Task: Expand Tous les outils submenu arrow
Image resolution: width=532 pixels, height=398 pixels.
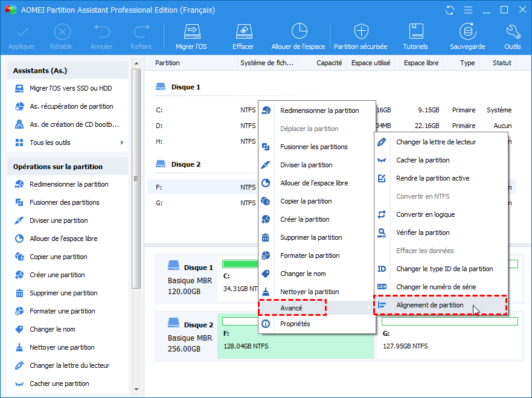Action: (122, 143)
